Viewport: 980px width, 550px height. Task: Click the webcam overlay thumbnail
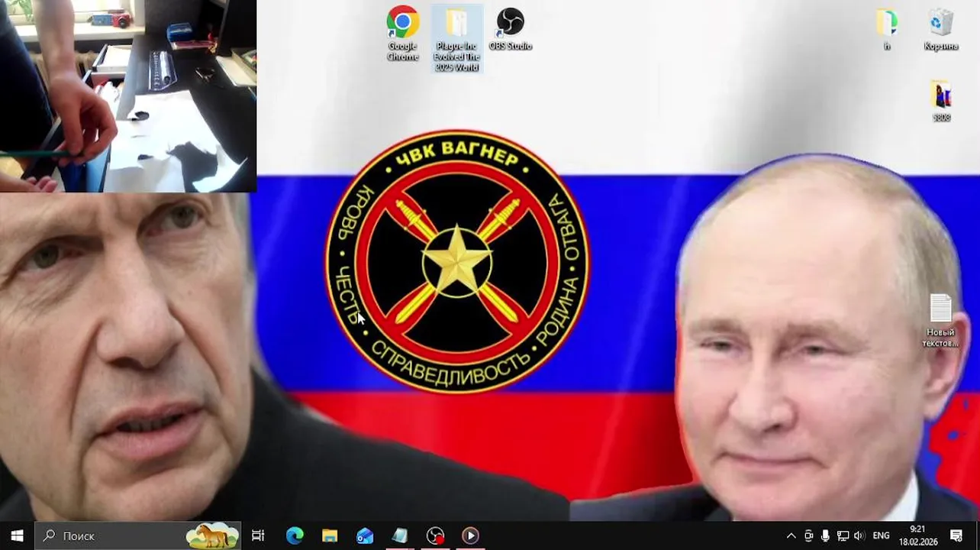(x=128, y=95)
